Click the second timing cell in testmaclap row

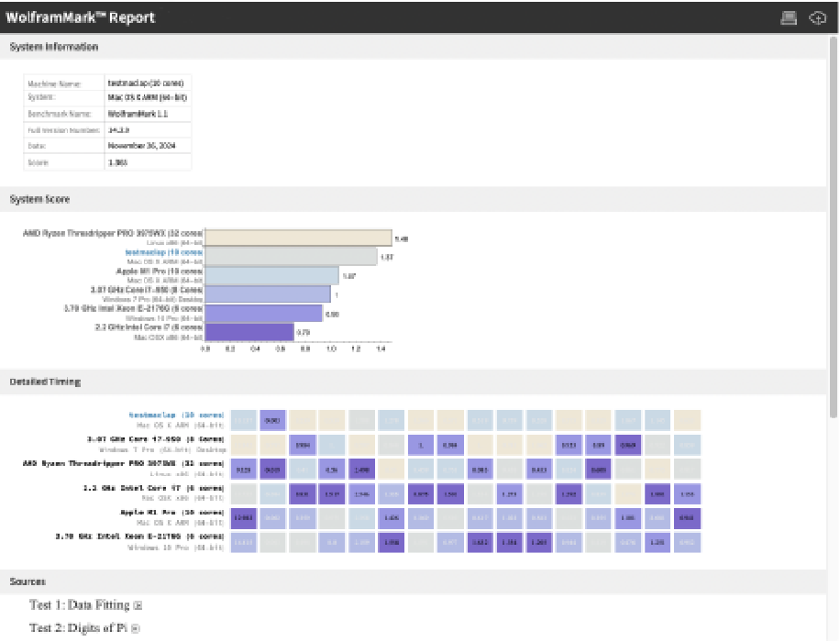(273, 421)
